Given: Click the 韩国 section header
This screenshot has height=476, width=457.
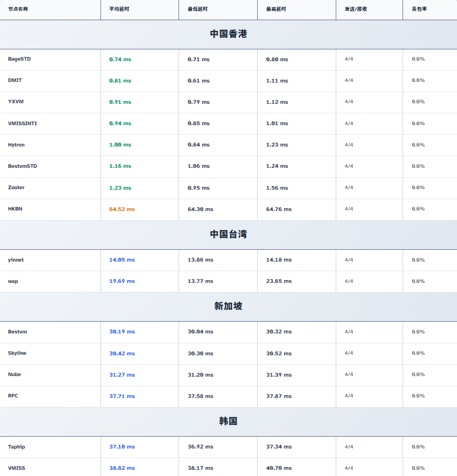Looking at the screenshot, I should point(228,422).
